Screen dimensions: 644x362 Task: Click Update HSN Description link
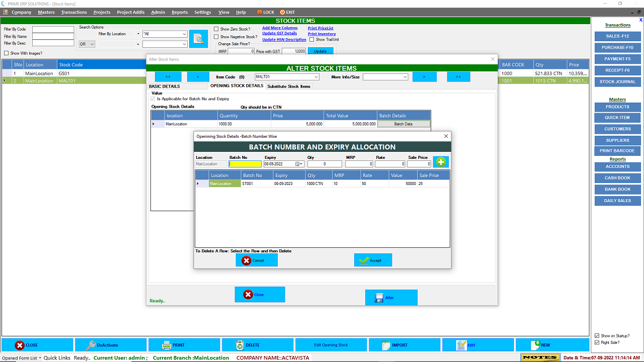284,40
